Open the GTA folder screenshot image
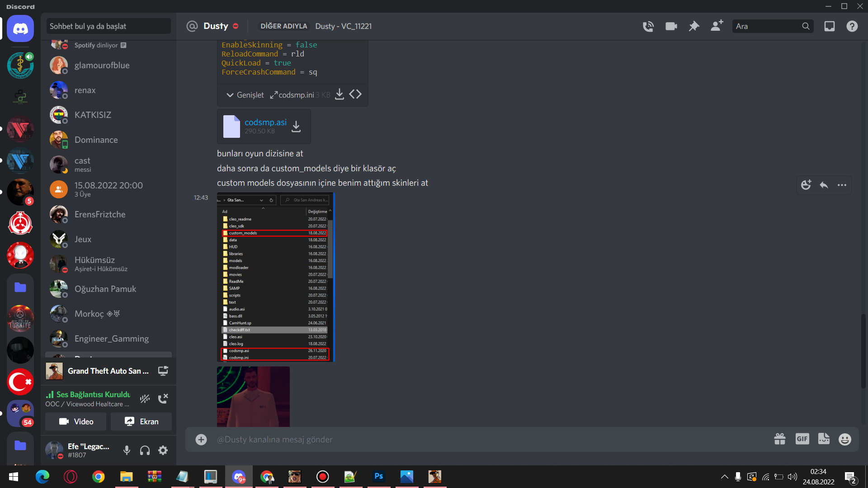Image resolution: width=868 pixels, height=488 pixels. pyautogui.click(x=275, y=277)
